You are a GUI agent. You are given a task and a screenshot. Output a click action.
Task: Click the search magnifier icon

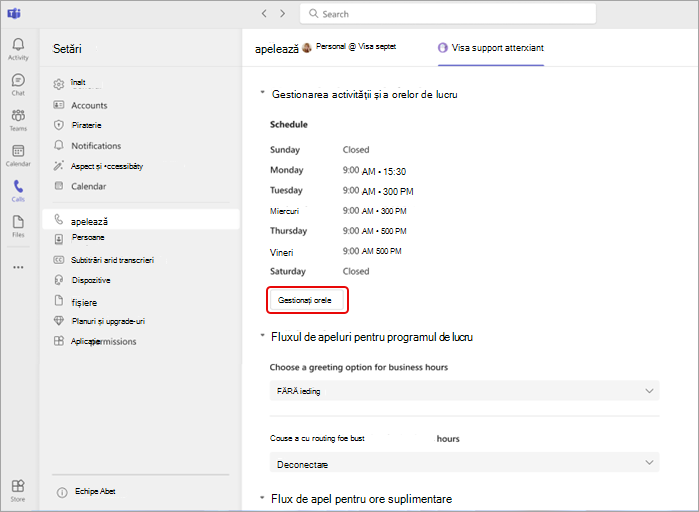pyautogui.click(x=313, y=13)
